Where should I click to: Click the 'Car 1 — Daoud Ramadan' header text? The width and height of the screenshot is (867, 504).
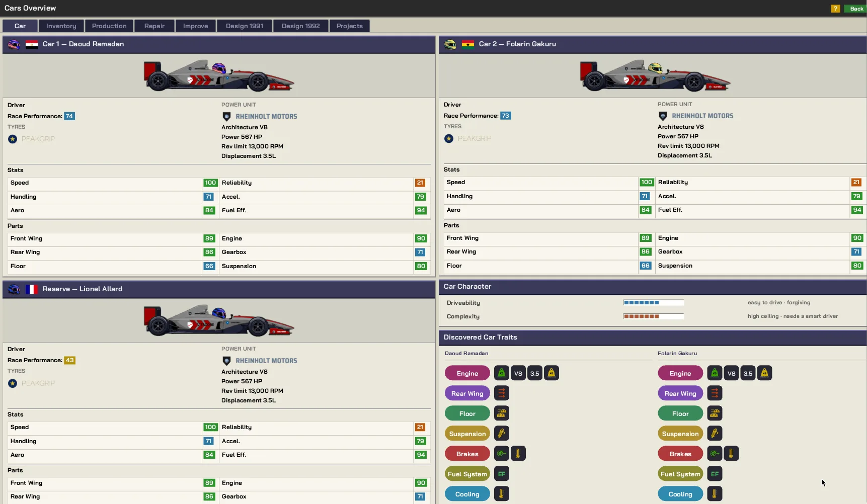83,44
